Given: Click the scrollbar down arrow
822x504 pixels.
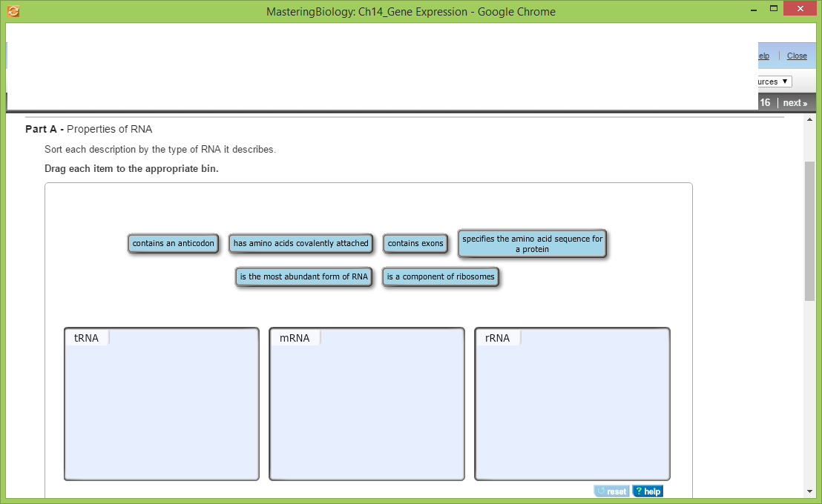Looking at the screenshot, I should pos(809,491).
